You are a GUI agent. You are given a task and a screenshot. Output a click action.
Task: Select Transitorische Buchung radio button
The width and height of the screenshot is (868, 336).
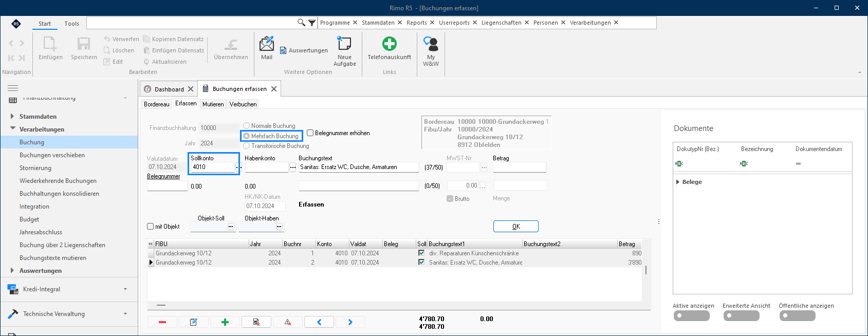click(x=247, y=146)
